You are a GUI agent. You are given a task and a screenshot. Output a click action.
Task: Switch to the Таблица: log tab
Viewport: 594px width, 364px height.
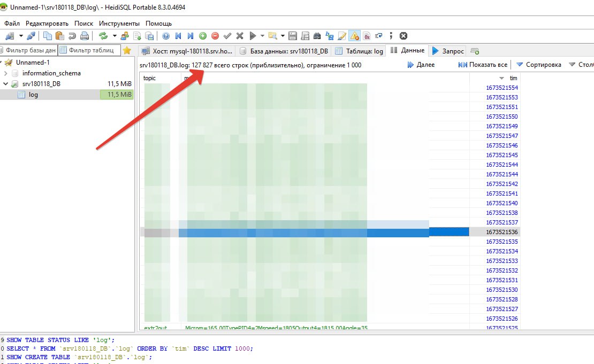(360, 51)
